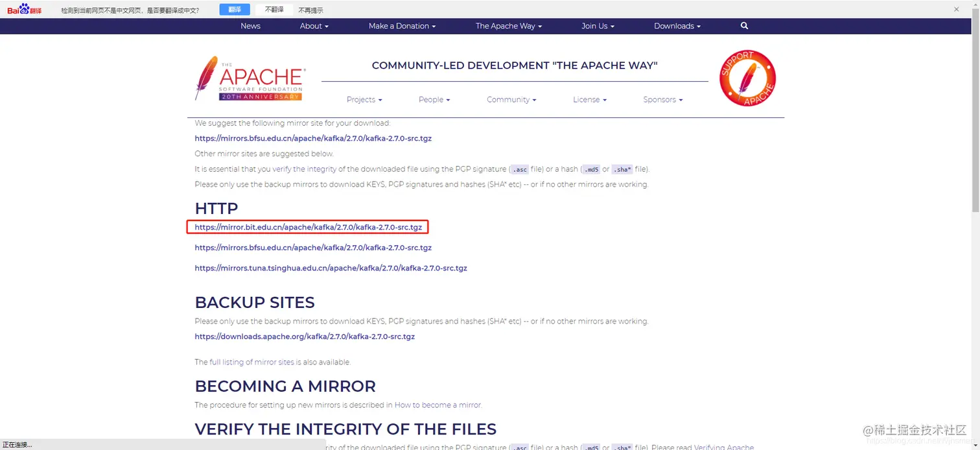The image size is (980, 450).
Task: Expand the Downloads dropdown
Action: pyautogui.click(x=677, y=26)
